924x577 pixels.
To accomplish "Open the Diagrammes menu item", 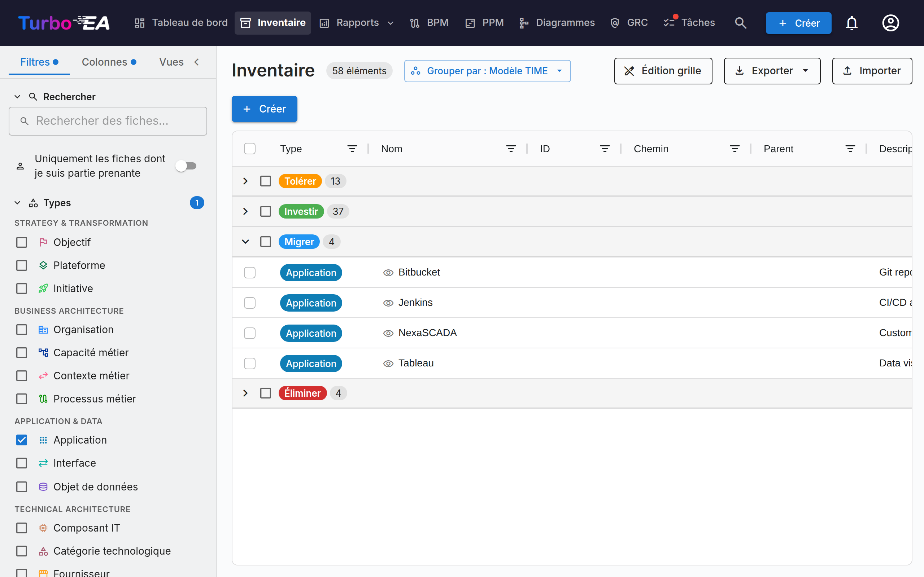I will coord(557,23).
